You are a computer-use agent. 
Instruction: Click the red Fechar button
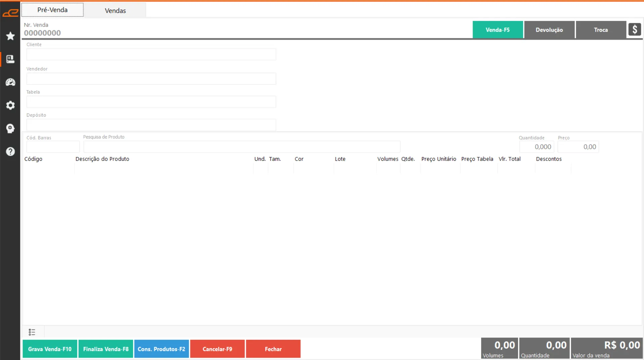(273, 349)
